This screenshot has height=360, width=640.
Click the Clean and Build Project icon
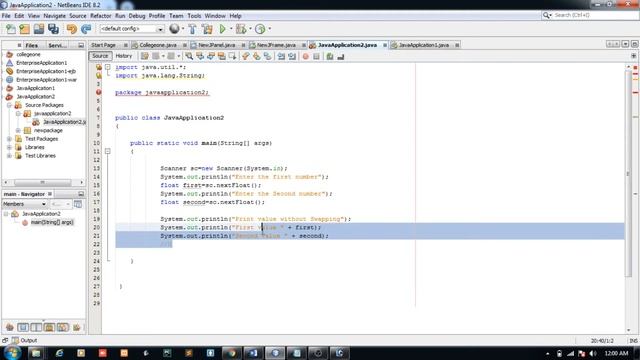[207, 29]
